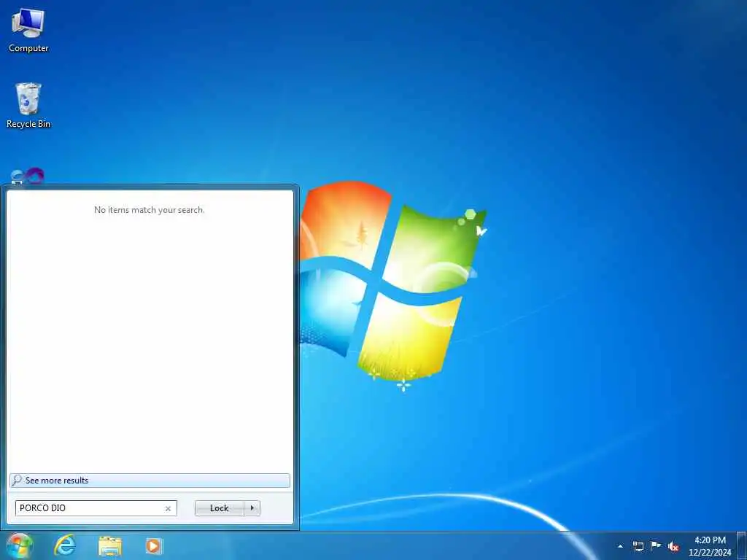Open Windows Explorer folder taskbar icon

(110, 546)
